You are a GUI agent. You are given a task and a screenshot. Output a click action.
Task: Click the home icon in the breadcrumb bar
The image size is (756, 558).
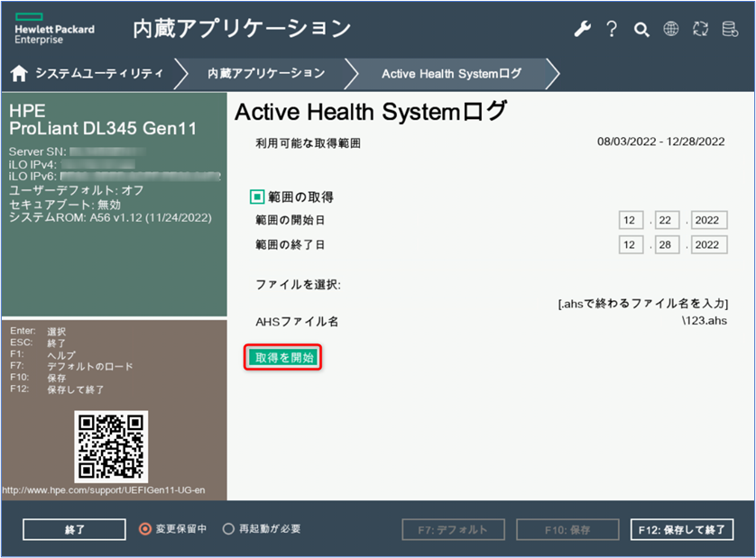[18, 73]
